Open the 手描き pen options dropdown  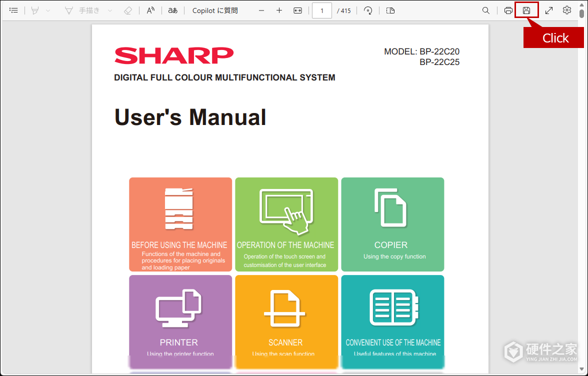tap(110, 10)
